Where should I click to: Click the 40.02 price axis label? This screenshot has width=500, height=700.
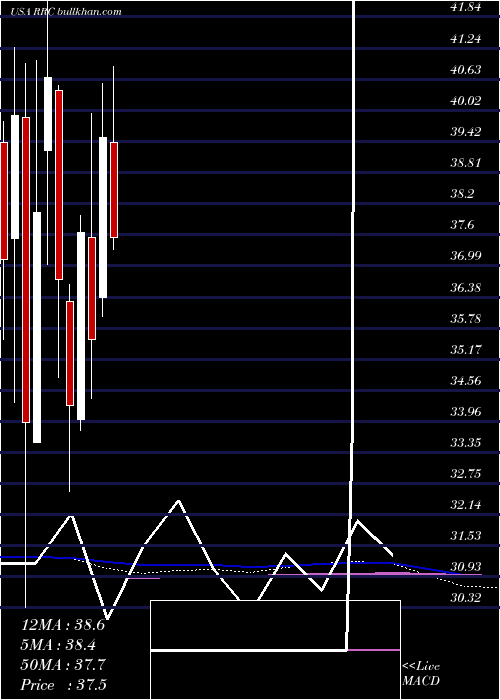[x=466, y=100]
